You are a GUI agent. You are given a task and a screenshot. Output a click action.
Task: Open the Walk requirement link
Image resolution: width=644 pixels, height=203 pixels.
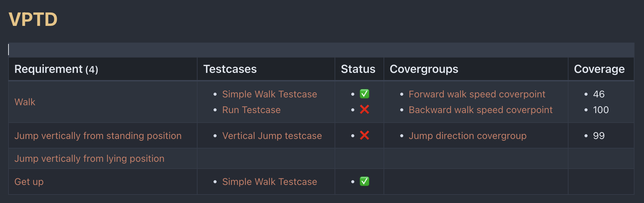tap(25, 102)
